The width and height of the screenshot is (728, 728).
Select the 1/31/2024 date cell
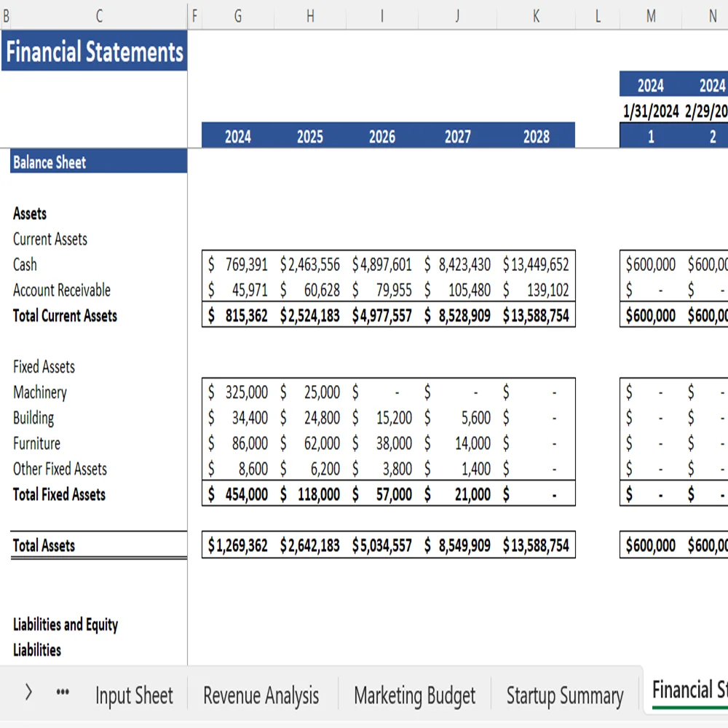point(650,113)
